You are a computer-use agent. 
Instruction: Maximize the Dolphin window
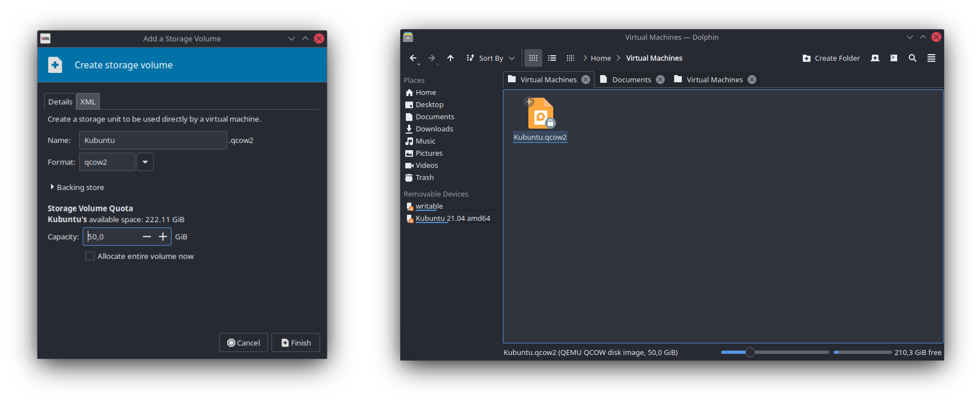click(923, 37)
